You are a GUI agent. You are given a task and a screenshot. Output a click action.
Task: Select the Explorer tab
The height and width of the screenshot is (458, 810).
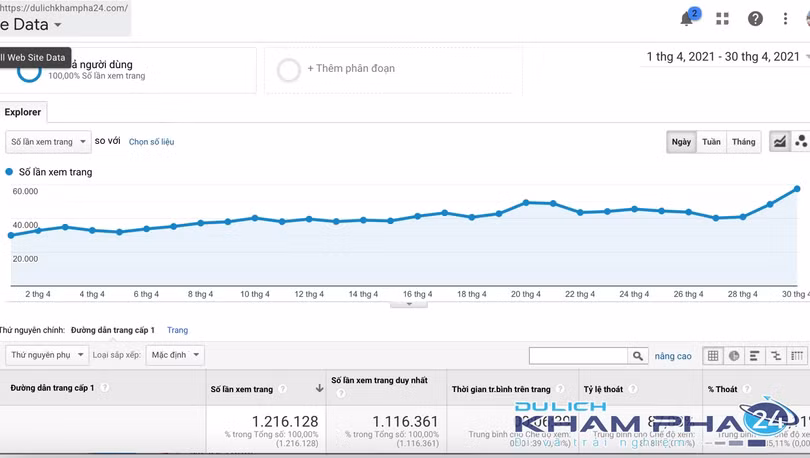click(23, 113)
